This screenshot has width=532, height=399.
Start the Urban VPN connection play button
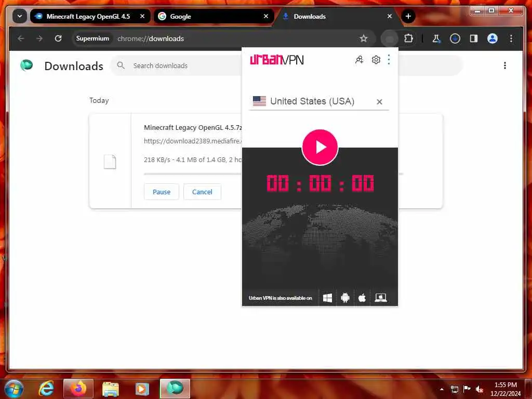pyautogui.click(x=320, y=147)
